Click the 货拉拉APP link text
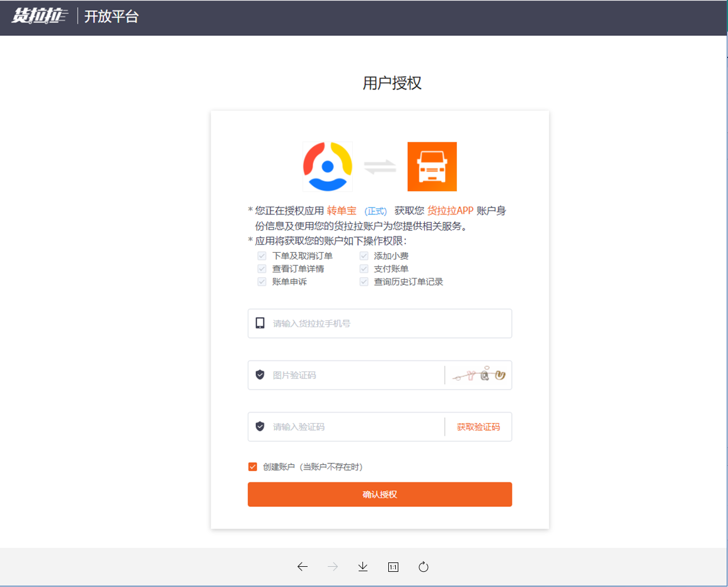Screen dimensions: 728x587 [451, 211]
